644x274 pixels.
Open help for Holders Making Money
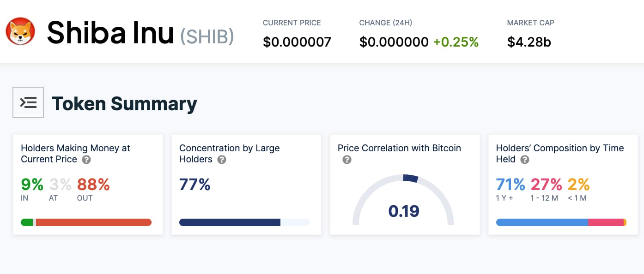click(x=86, y=160)
